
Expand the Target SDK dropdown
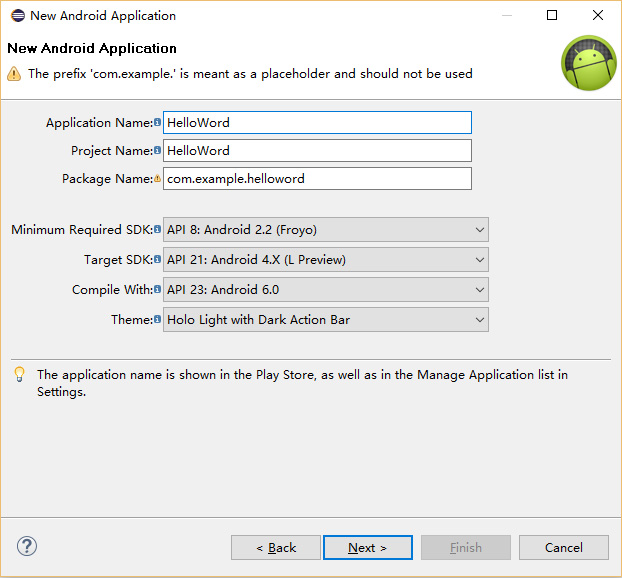(x=325, y=260)
